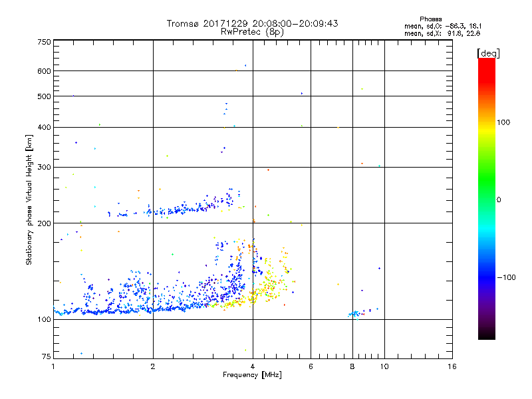Click the 'Phases' label at top right

pos(430,19)
